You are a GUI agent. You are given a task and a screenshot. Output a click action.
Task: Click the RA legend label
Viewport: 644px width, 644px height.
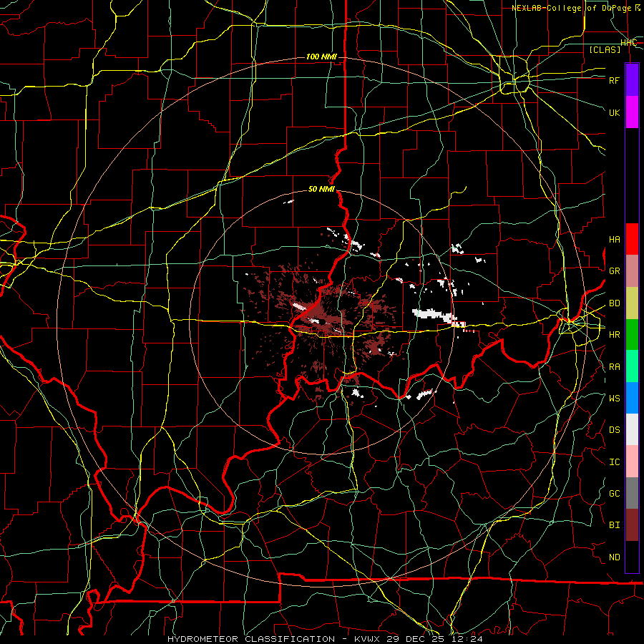coord(615,366)
